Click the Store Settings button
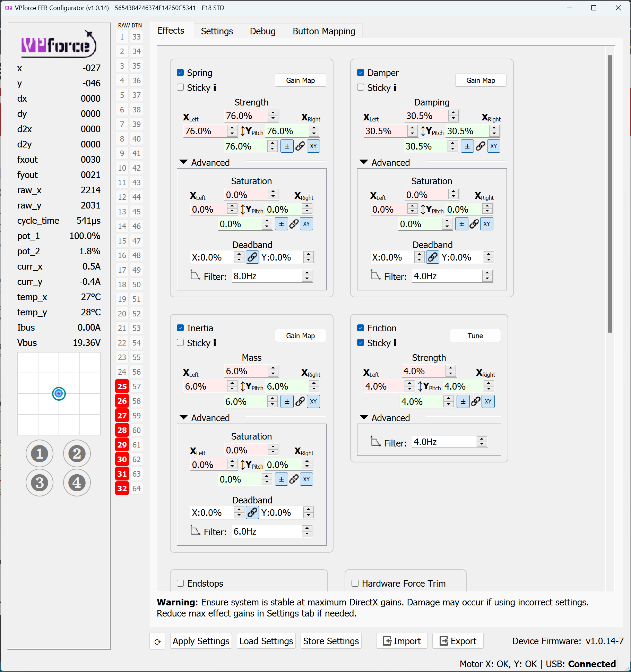Screen dimensions: 631x672 (331, 641)
